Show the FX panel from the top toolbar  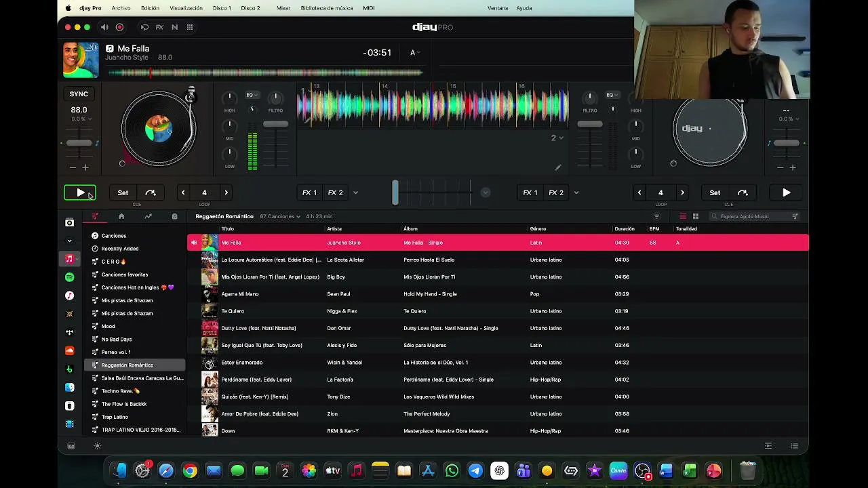(159, 27)
